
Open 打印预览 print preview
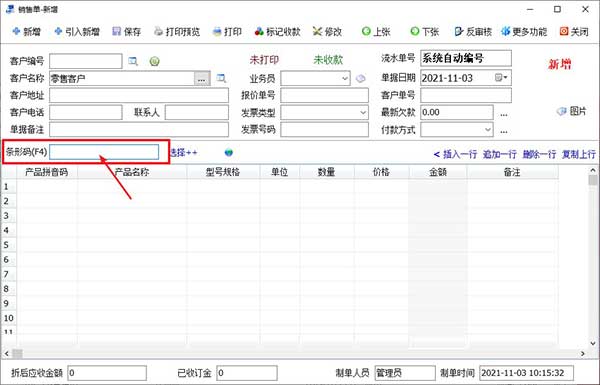tap(177, 31)
